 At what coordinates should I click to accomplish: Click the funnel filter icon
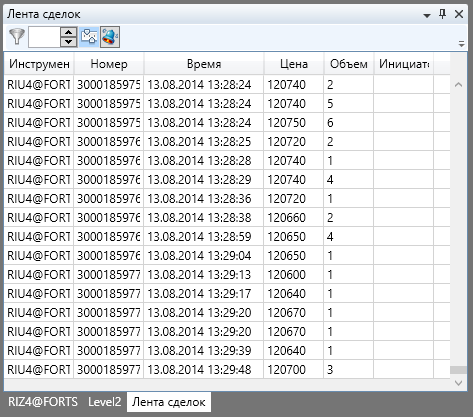click(x=17, y=37)
